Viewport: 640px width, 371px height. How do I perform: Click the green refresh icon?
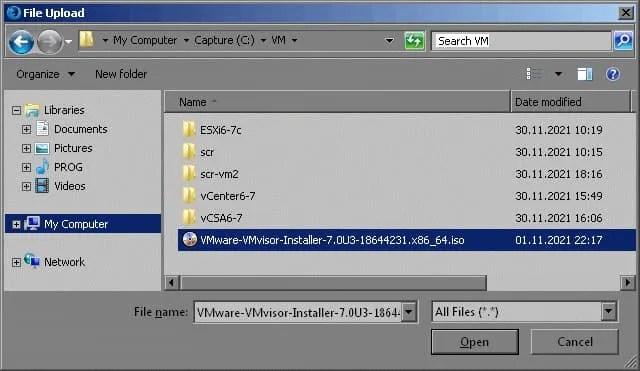click(x=414, y=41)
